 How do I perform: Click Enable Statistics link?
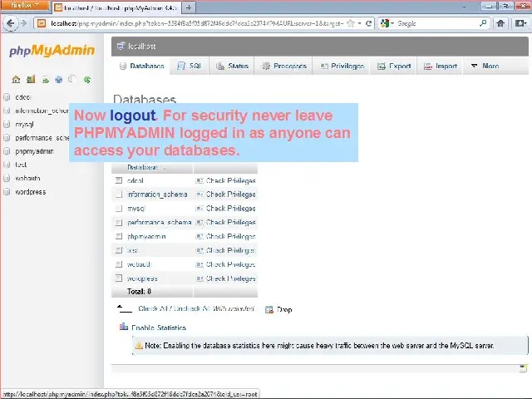[159, 328]
